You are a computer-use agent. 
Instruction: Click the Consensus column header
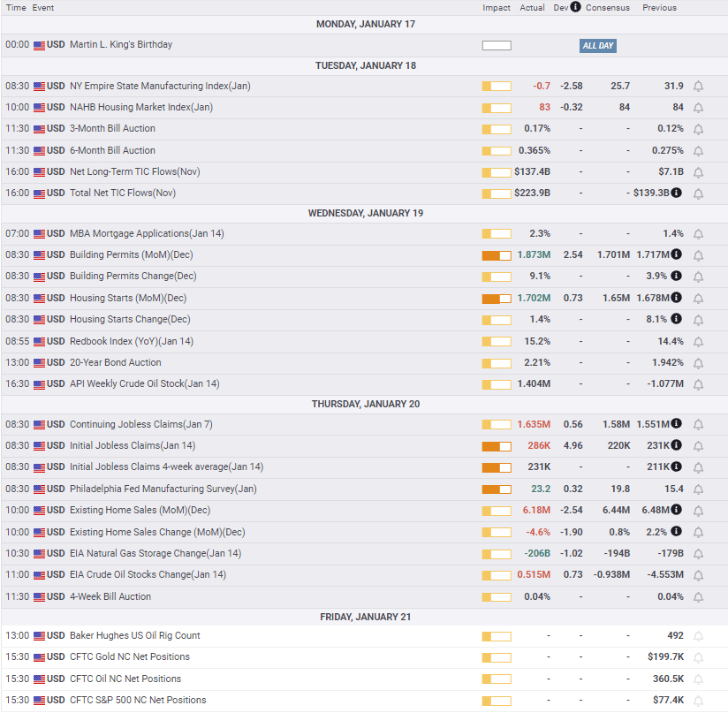[608, 8]
